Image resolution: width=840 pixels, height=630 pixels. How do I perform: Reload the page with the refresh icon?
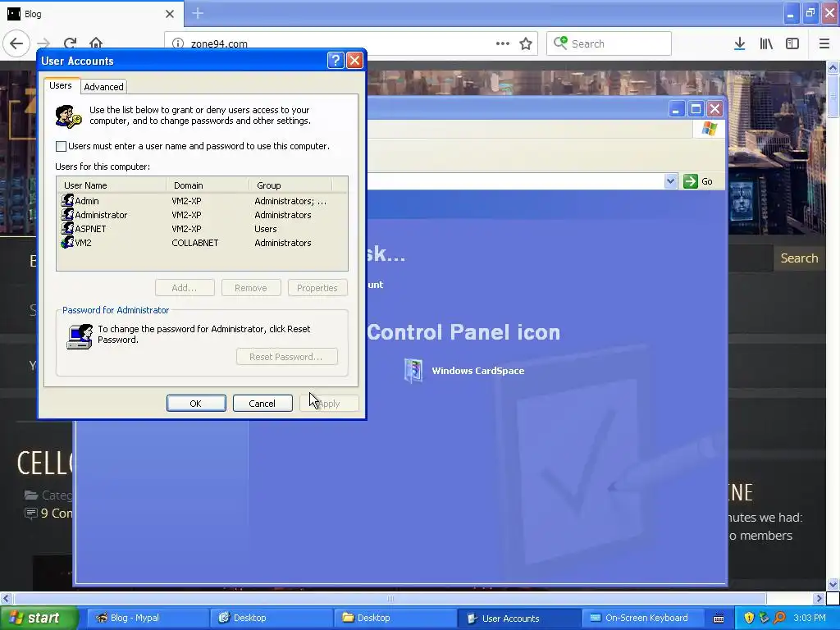coord(70,43)
